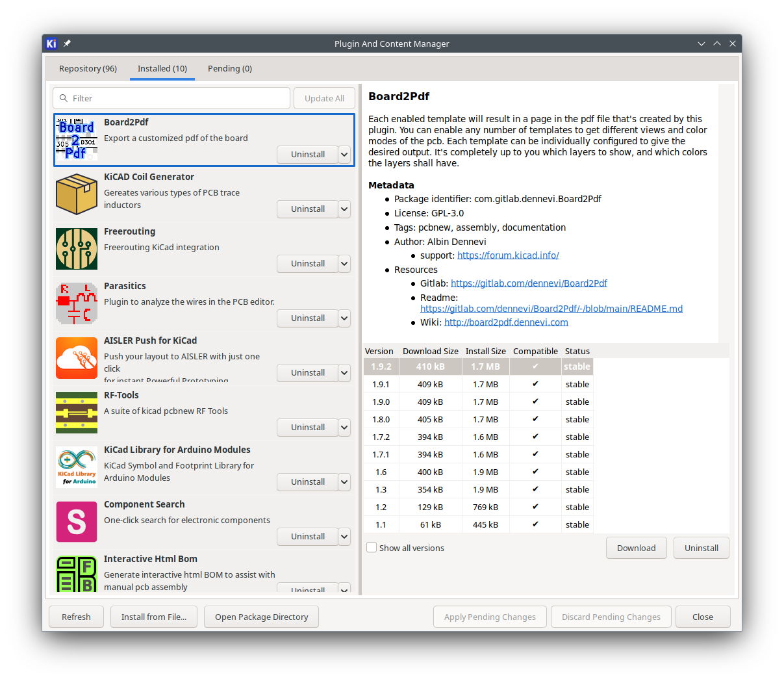Expand the Board2Pdf Uninstall dropdown arrow
This screenshot has height=681, width=784.
click(344, 155)
